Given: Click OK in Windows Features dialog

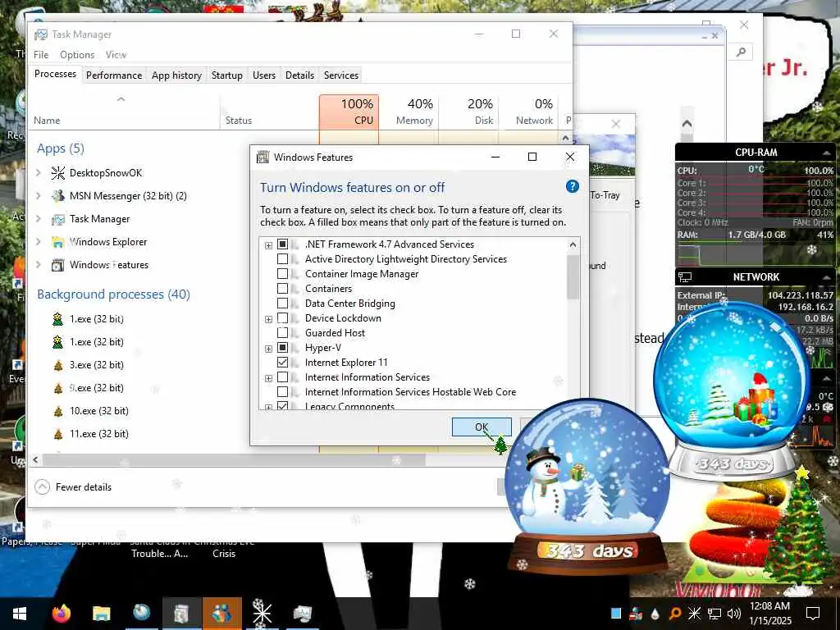Looking at the screenshot, I should tap(481, 427).
